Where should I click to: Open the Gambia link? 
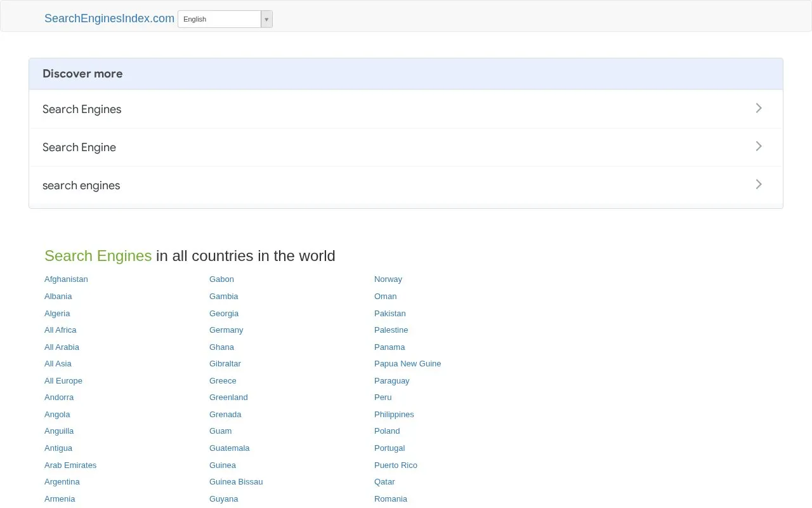[224, 297]
